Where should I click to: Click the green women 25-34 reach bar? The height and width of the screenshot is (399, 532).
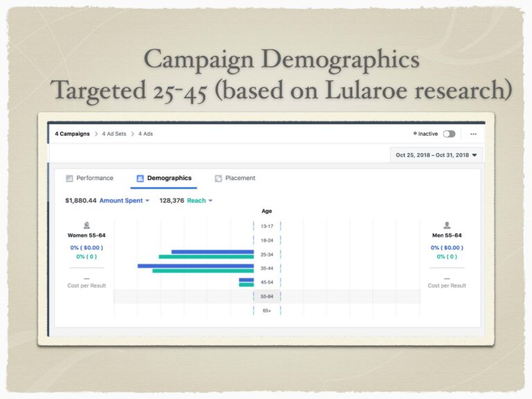[206, 257]
